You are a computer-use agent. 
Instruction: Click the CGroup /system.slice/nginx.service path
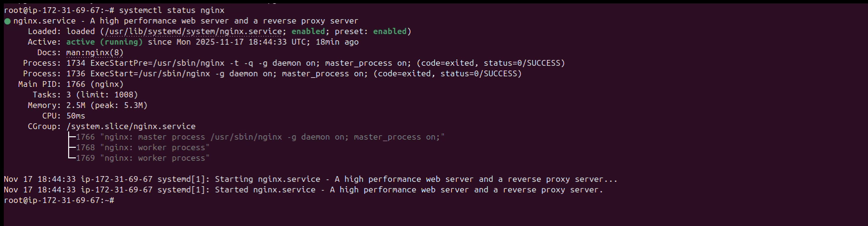[x=131, y=127]
